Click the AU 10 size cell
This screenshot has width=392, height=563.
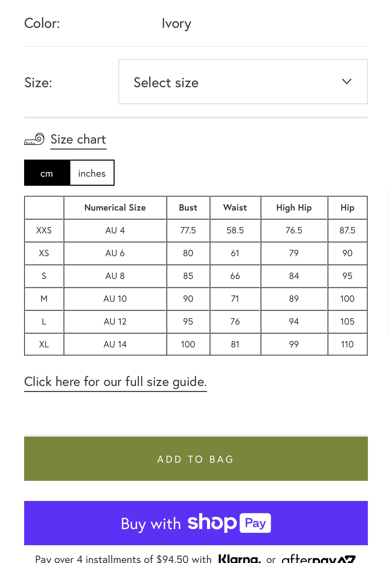115,299
